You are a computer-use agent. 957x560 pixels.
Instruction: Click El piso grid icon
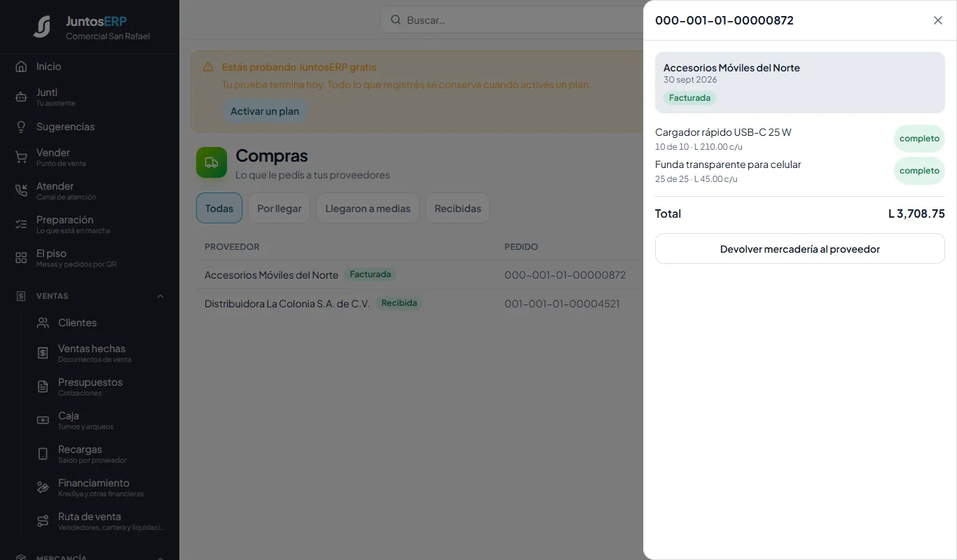click(21, 258)
